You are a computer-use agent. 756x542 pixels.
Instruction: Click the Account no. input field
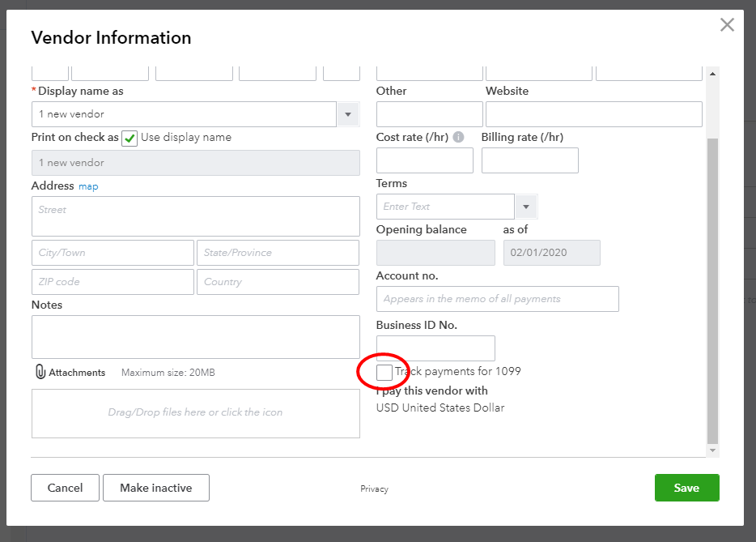click(x=497, y=299)
